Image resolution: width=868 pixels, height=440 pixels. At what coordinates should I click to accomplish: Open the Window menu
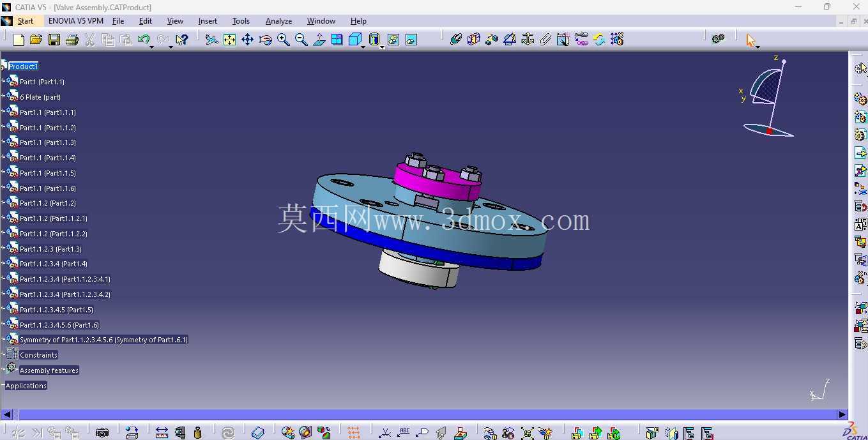point(321,21)
